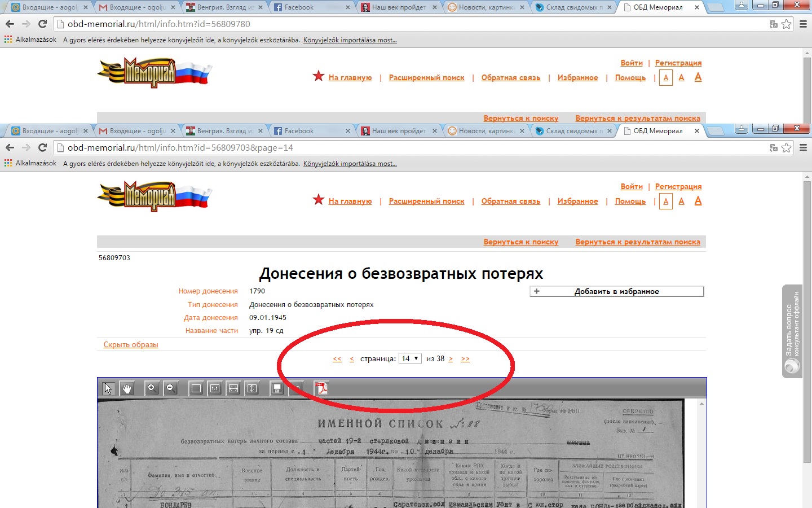
Task: Click Добавить в избранное button
Action: click(x=617, y=291)
